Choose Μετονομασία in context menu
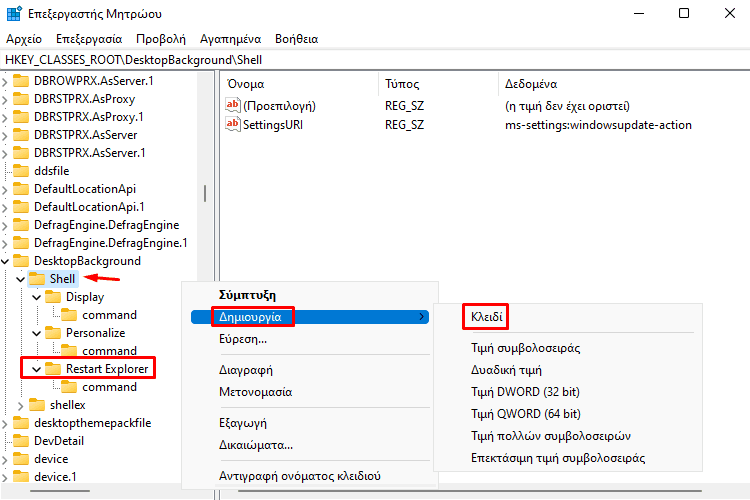Image resolution: width=750 pixels, height=500 pixels. (x=309, y=392)
